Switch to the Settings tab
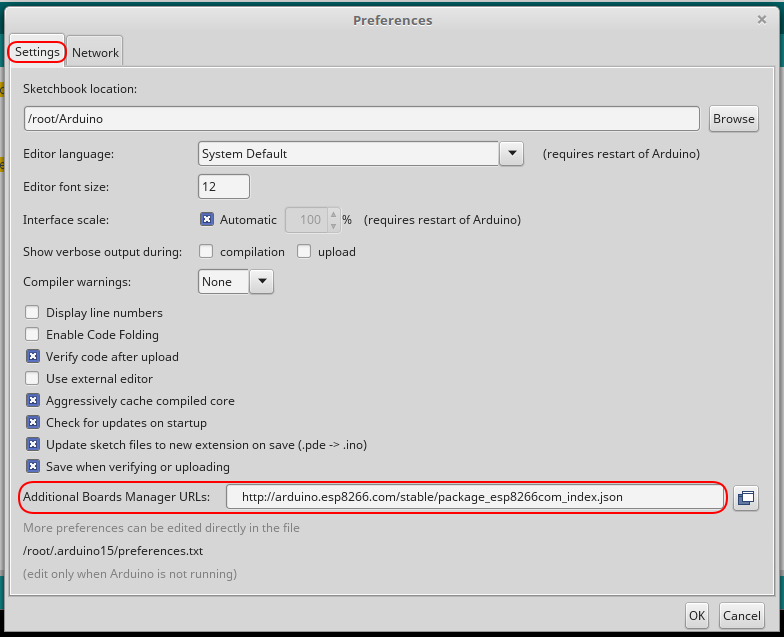 pos(37,52)
